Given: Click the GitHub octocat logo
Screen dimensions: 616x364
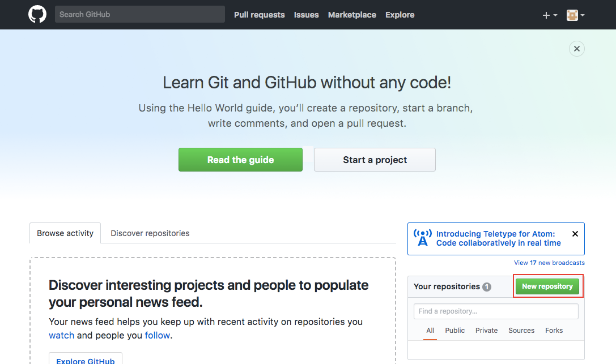Looking at the screenshot, I should (x=37, y=14).
